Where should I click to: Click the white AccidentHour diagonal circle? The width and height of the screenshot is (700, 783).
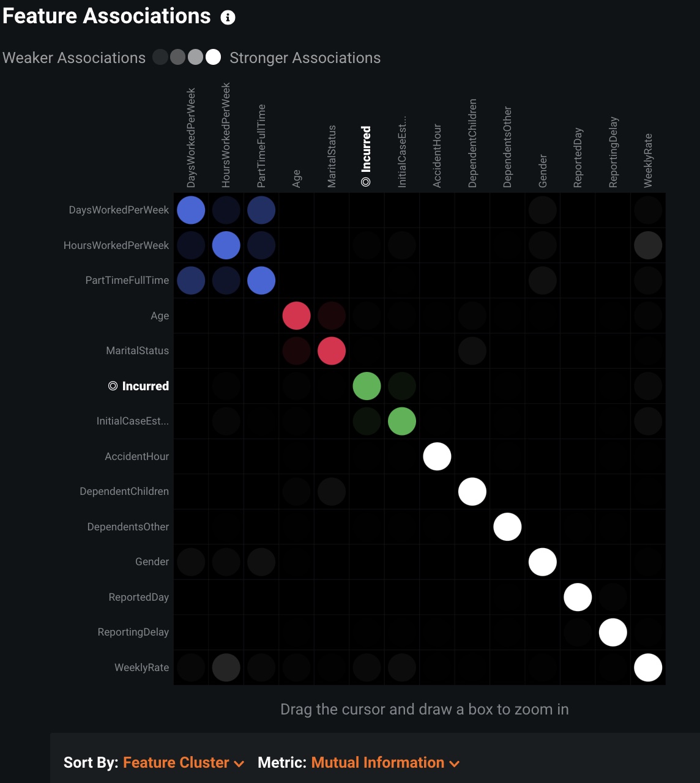pos(437,456)
